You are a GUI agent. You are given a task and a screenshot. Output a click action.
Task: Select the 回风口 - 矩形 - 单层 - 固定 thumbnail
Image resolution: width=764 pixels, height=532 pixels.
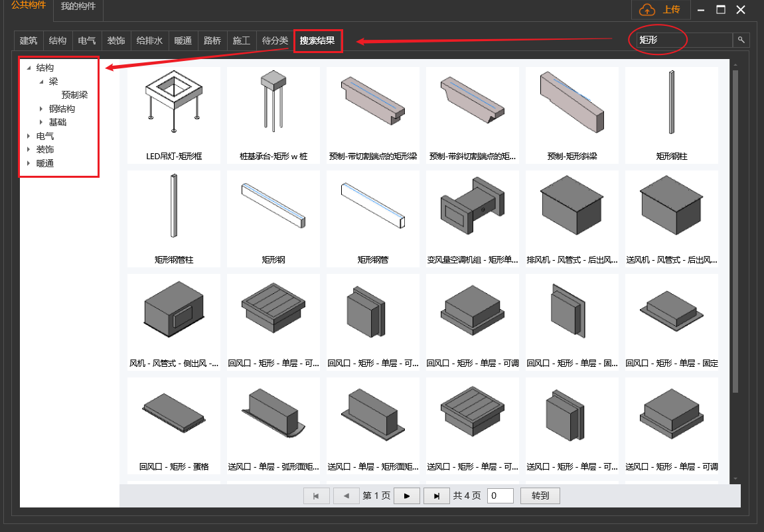(x=672, y=322)
